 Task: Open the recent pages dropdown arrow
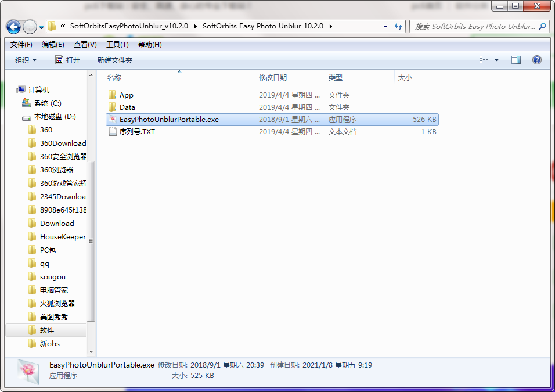pos(41,27)
